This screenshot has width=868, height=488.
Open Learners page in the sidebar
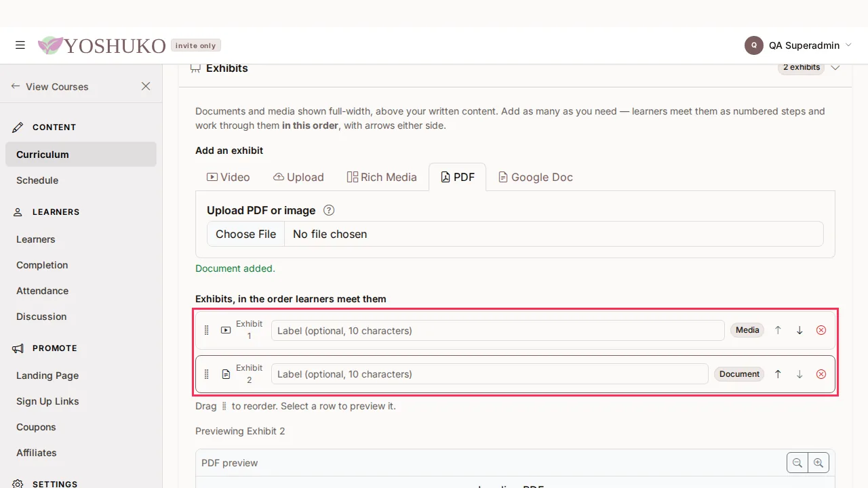pos(81,239)
